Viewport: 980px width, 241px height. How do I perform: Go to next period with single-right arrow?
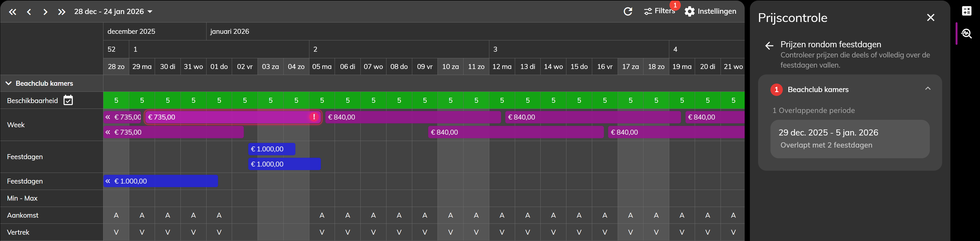[x=45, y=12]
